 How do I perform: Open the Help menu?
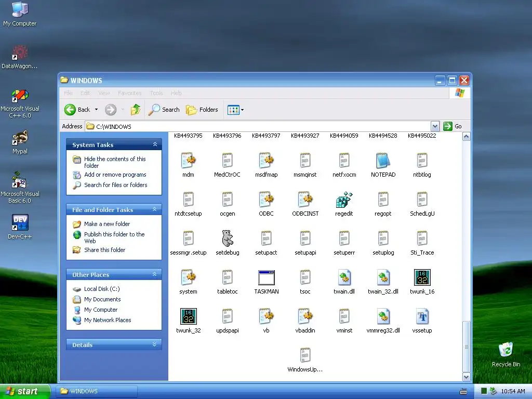tap(176, 93)
